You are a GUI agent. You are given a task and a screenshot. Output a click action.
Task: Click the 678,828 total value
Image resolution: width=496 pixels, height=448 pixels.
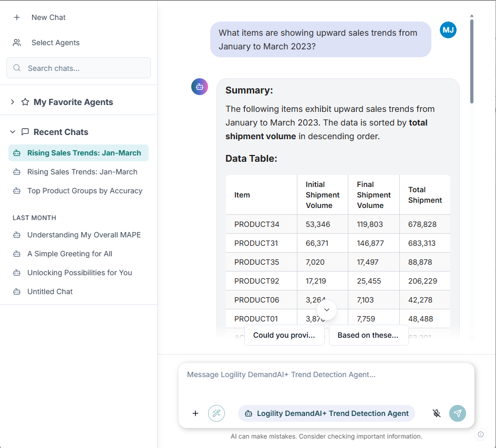pos(422,224)
